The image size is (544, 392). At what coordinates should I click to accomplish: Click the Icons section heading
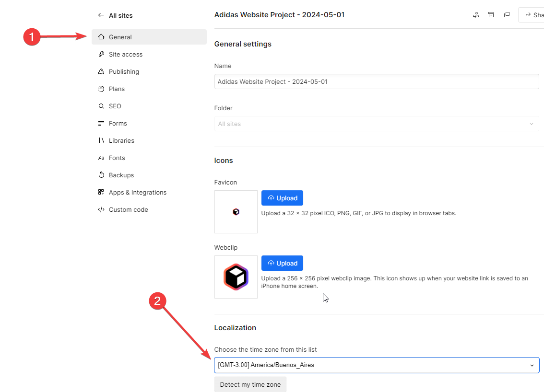click(x=224, y=161)
